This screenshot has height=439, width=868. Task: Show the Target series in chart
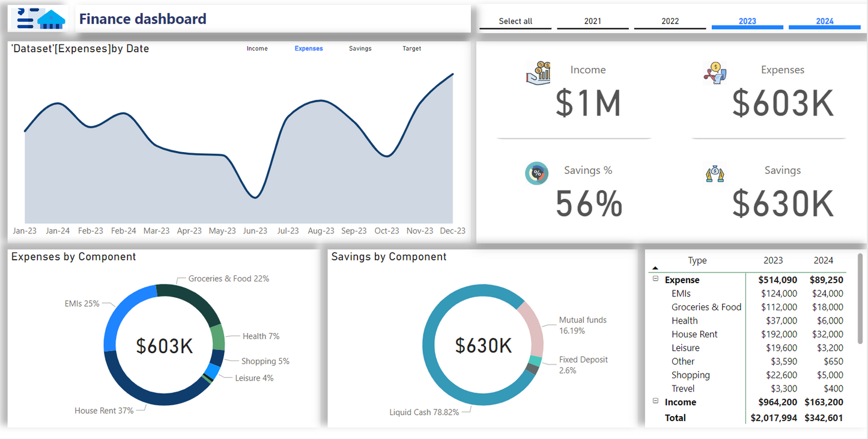tap(411, 49)
